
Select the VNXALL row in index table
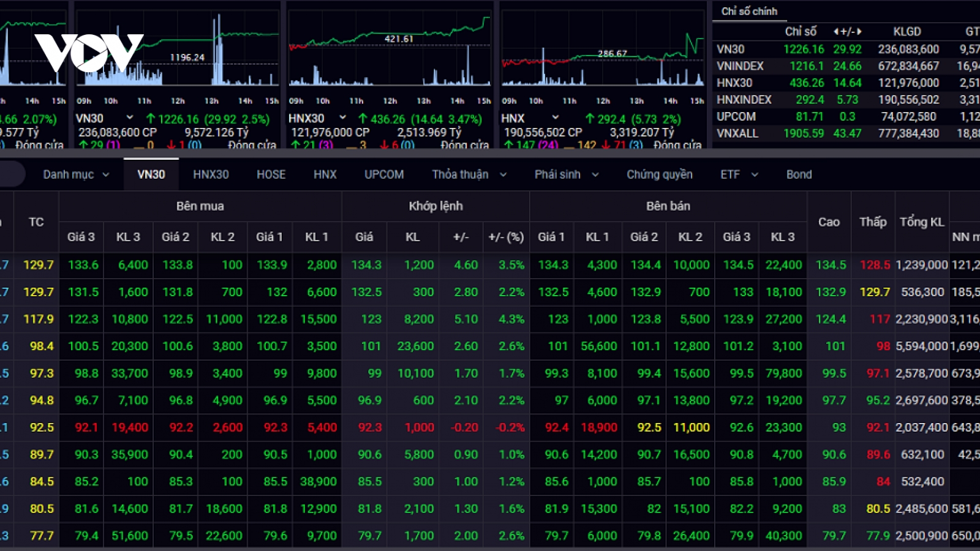click(848, 133)
